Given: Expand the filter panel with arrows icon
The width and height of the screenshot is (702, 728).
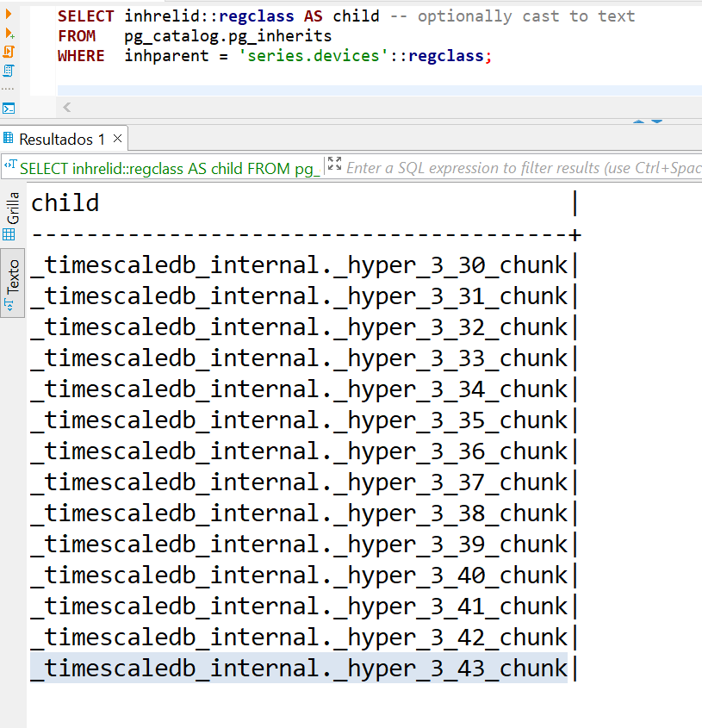Looking at the screenshot, I should 334,164.
